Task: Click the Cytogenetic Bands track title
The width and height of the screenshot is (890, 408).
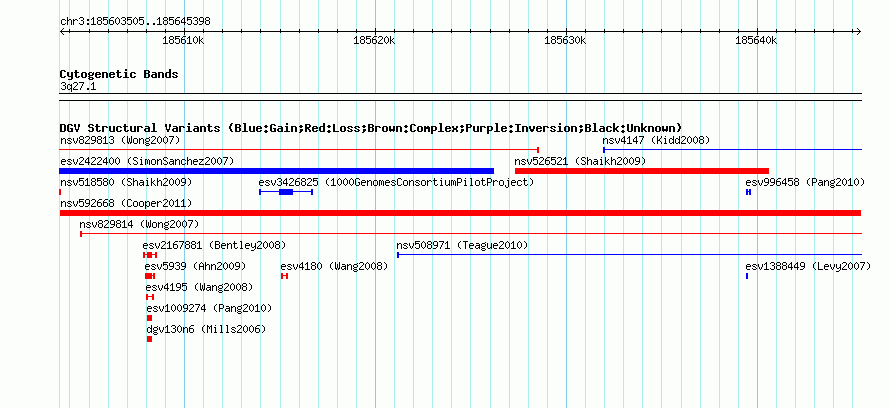Action: pyautogui.click(x=119, y=74)
